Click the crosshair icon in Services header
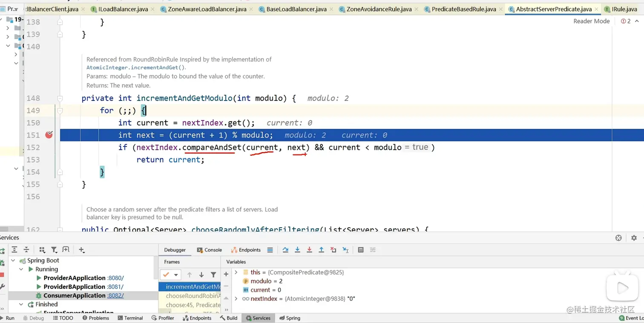 pos(619,238)
